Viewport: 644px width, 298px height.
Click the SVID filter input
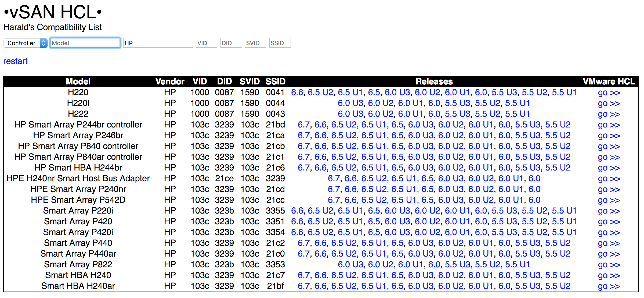point(255,43)
